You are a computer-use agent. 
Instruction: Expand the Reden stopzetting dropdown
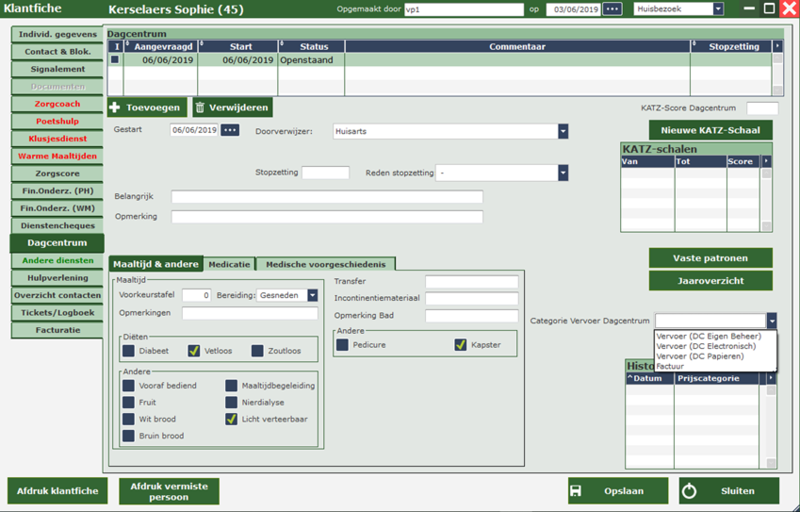(562, 173)
